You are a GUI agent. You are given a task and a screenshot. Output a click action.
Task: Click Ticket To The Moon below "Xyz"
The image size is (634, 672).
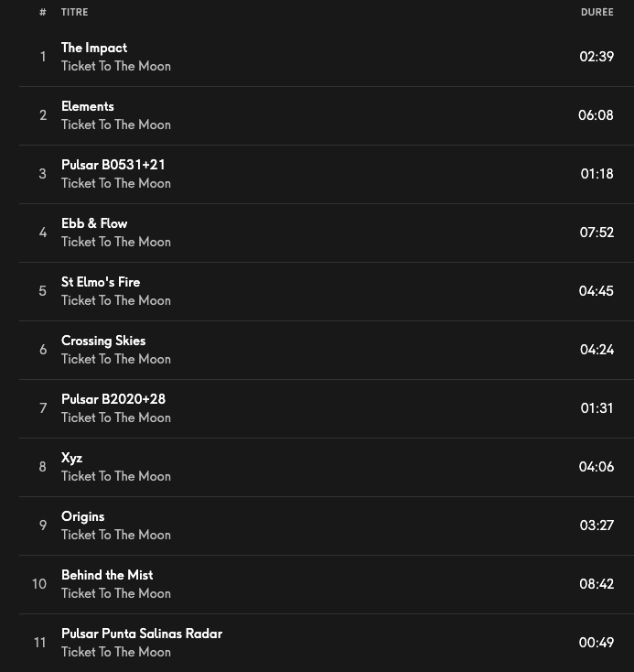(116, 476)
